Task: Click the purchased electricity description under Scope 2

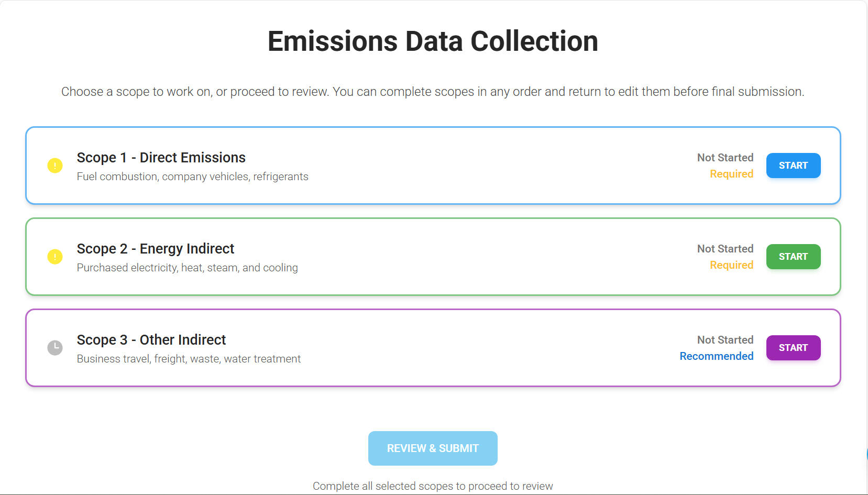Action: [x=187, y=268]
